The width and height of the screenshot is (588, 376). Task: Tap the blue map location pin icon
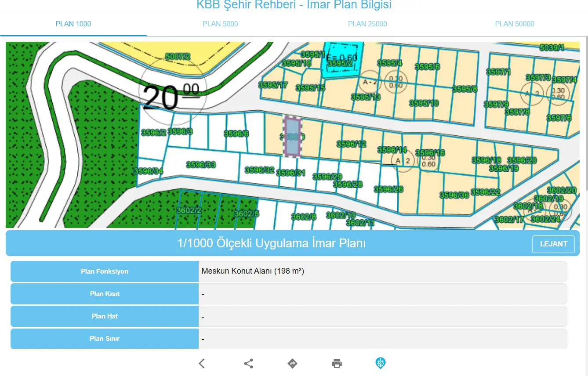(380, 363)
